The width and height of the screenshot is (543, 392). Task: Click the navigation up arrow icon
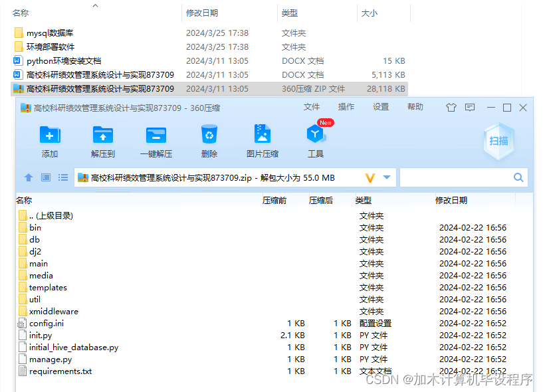point(27,177)
